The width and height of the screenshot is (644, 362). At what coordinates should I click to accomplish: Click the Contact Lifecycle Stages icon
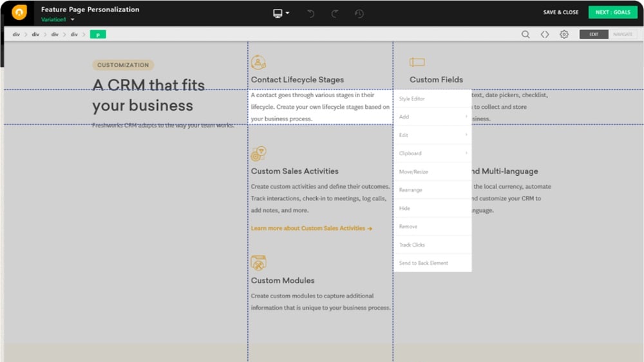tap(258, 62)
